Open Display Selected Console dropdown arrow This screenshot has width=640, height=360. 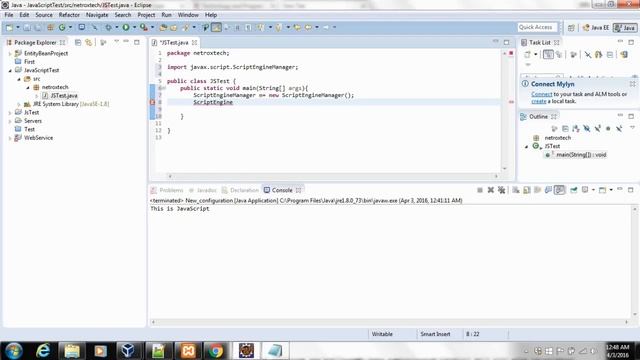click(593, 190)
